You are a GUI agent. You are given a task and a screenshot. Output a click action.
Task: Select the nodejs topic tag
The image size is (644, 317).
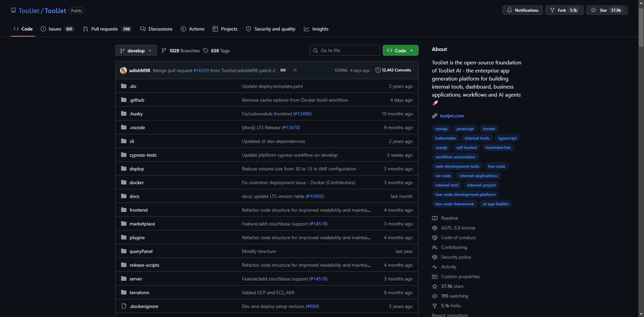click(x=441, y=129)
